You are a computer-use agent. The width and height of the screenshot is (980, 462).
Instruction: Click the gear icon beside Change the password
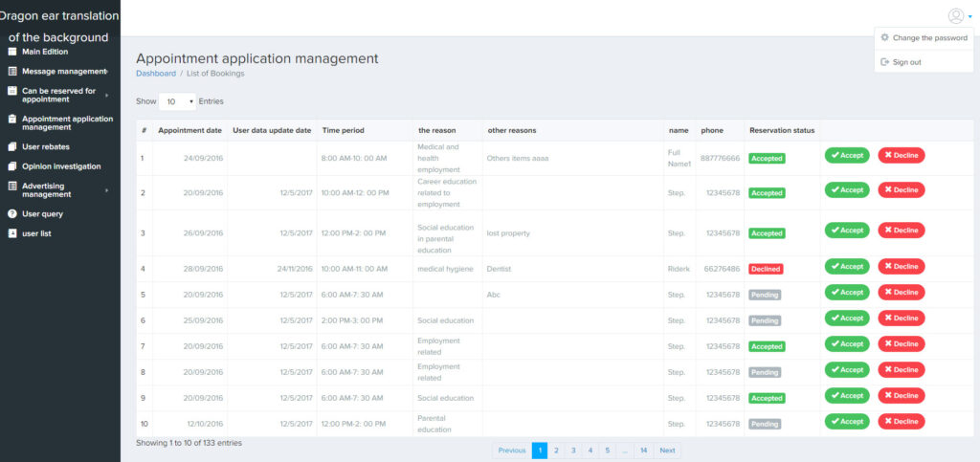[884, 37]
